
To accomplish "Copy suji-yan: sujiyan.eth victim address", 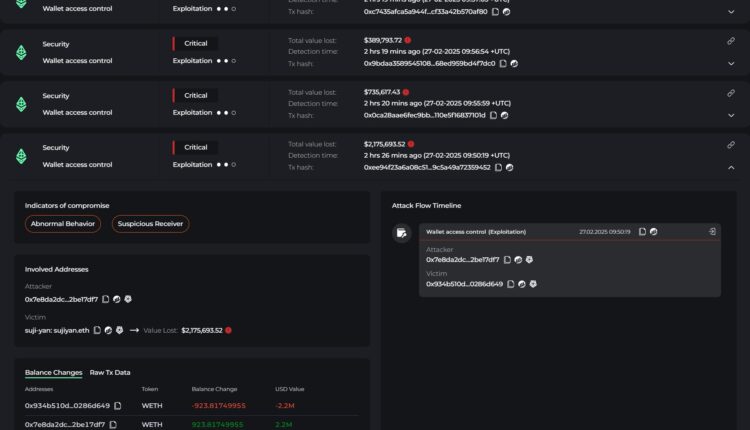I will coord(97,330).
